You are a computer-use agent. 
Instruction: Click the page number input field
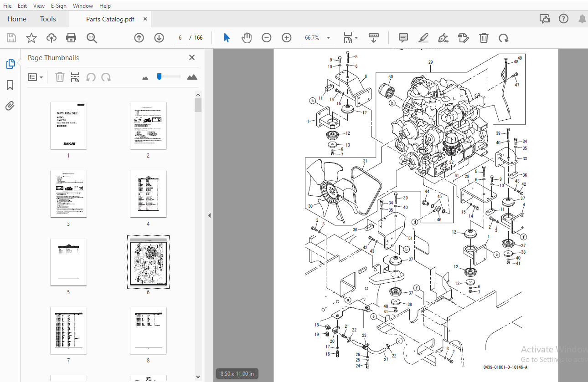pos(180,38)
